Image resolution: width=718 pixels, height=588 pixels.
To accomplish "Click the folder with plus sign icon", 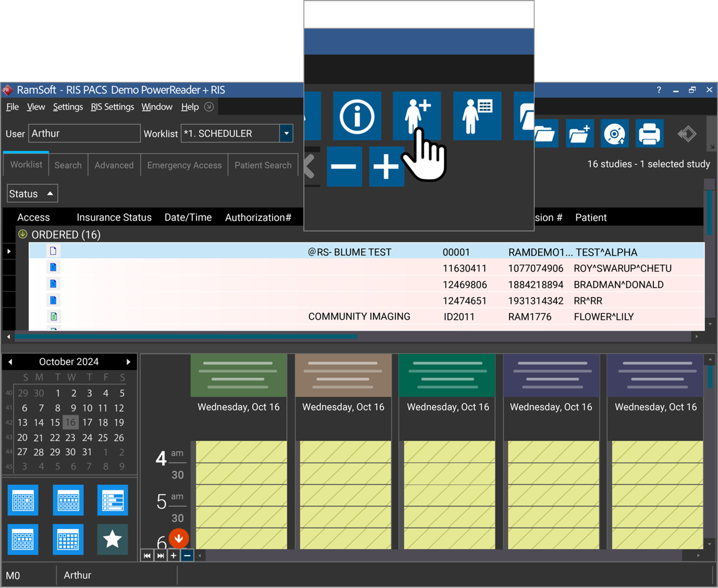I will tap(579, 134).
